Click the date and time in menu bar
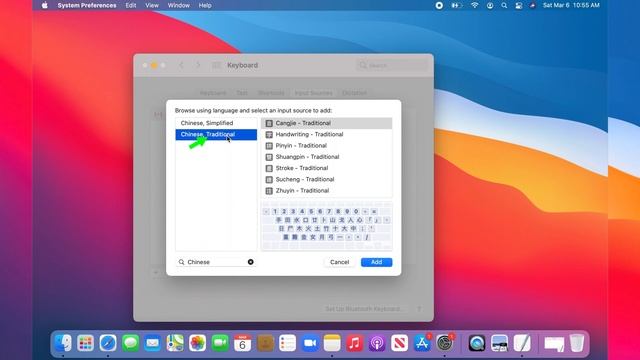The width and height of the screenshot is (640, 360). point(571,5)
